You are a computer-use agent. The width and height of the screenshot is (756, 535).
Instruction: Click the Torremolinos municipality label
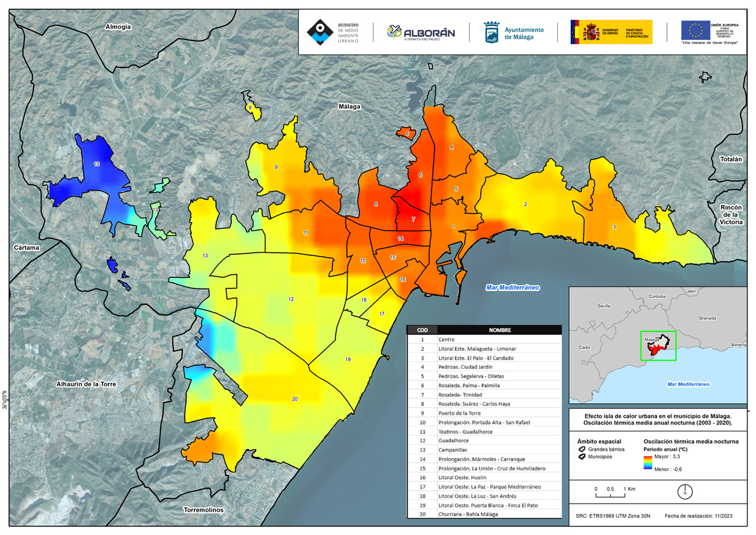tap(204, 510)
